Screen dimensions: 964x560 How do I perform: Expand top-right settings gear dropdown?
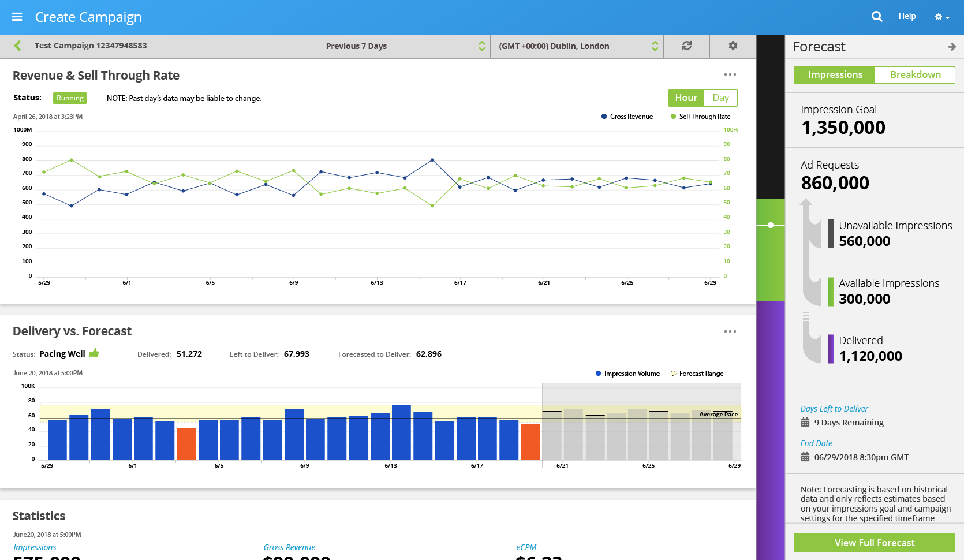point(941,17)
